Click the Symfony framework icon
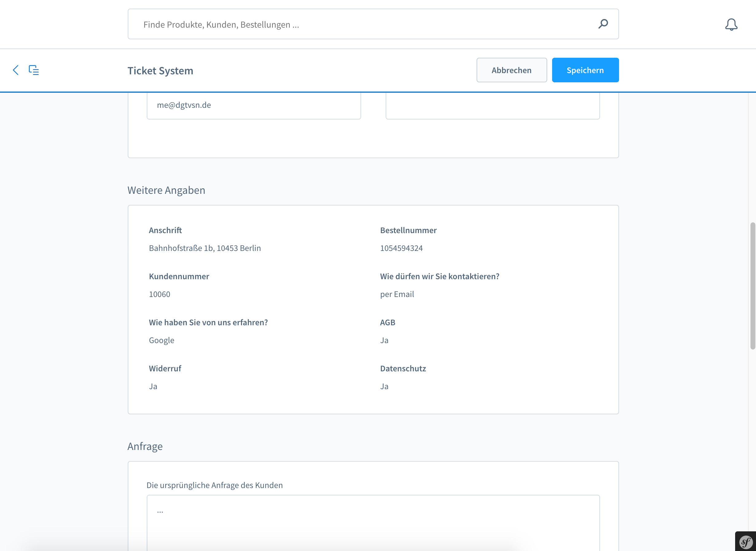The width and height of the screenshot is (756, 551). point(746,541)
